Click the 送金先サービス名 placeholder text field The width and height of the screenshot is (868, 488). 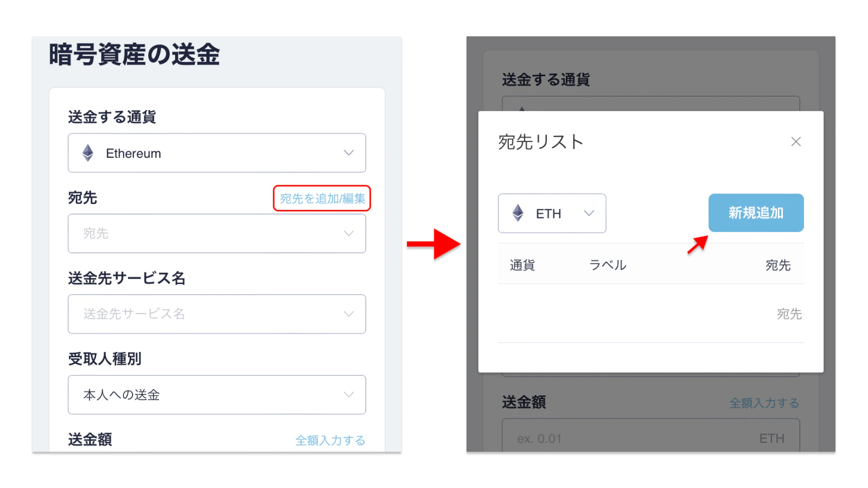217,314
